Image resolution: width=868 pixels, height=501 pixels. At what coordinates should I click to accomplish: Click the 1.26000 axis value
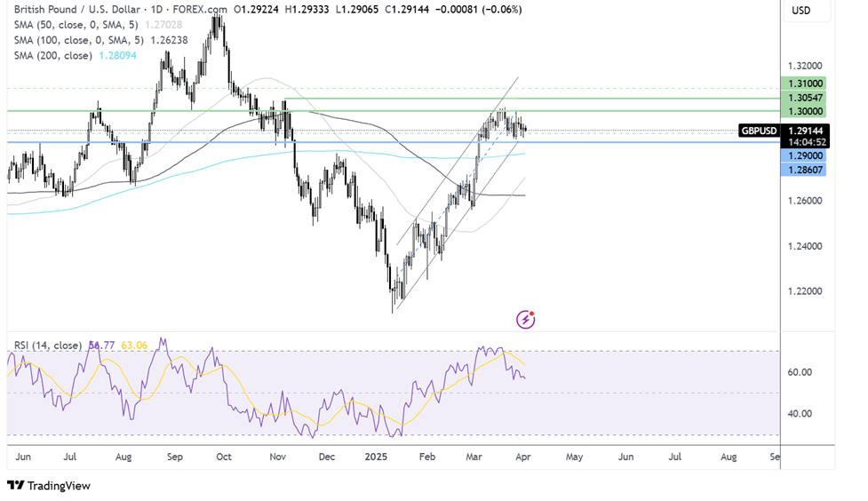click(x=805, y=201)
